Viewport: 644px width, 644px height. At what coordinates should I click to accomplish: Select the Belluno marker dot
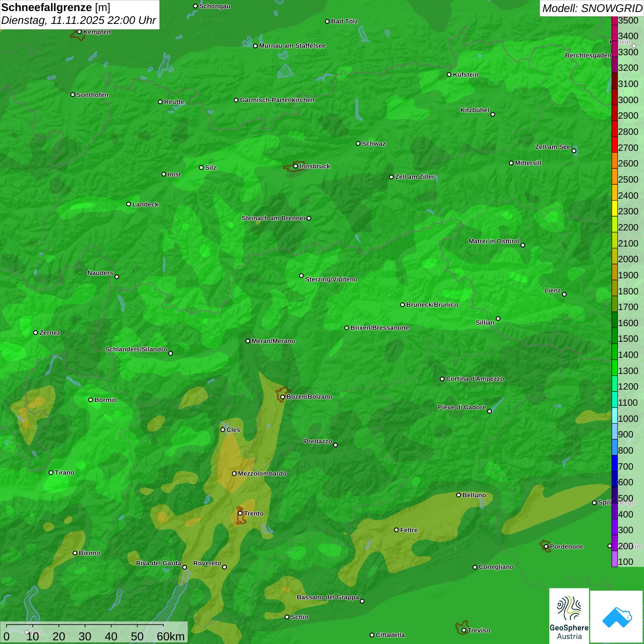(459, 495)
